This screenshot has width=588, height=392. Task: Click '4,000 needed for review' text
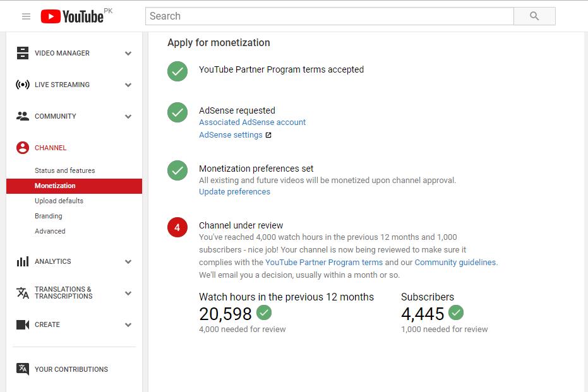click(243, 329)
